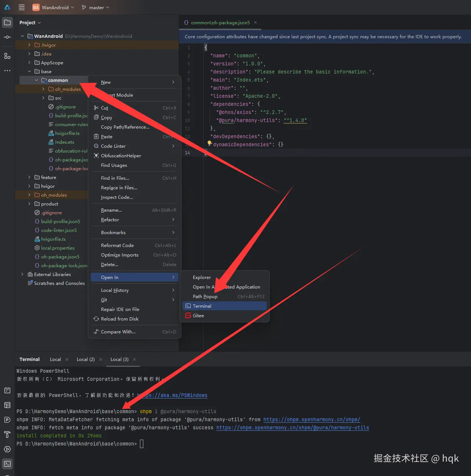The image size is (471, 476).
Task: Select code-linter.json5 file
Action: [59, 230]
